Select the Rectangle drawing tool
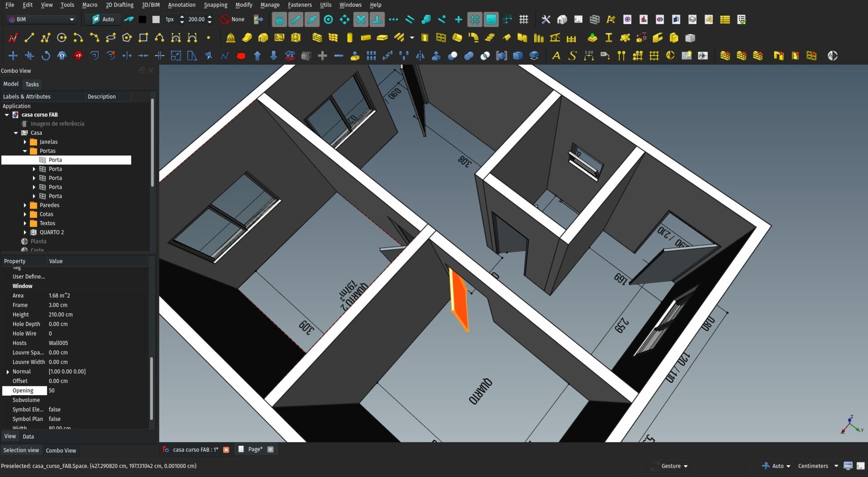Screen dimensions: 868x477 [143, 38]
